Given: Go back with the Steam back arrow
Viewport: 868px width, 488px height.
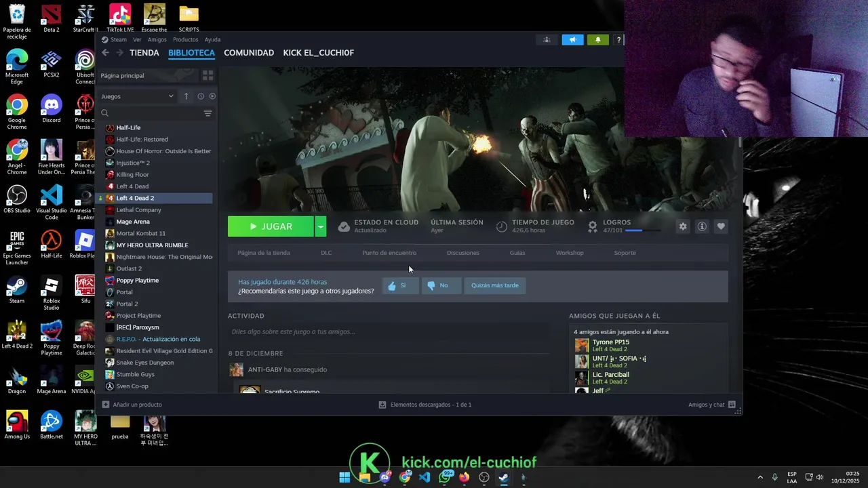Looking at the screenshot, I should click(105, 53).
